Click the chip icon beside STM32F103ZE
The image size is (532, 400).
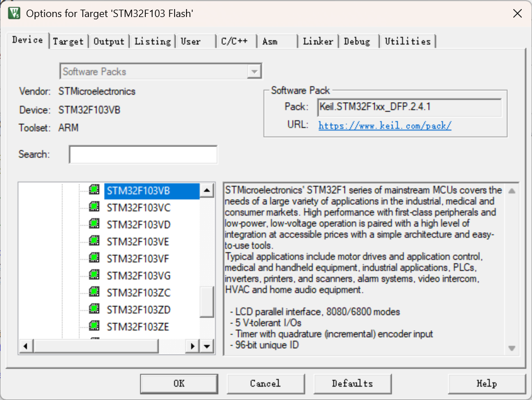[x=94, y=326]
